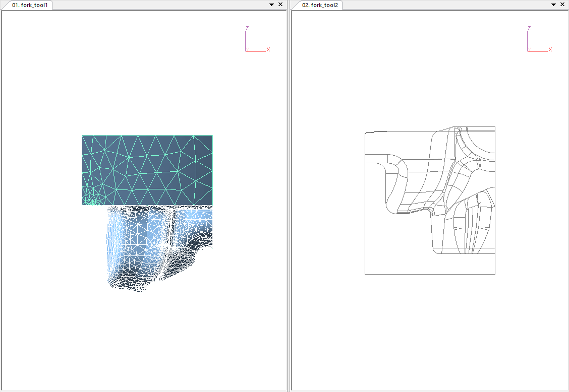Click the X axis label in fork_tool1 triad
Image resolution: width=569 pixels, height=392 pixels.
(268, 49)
